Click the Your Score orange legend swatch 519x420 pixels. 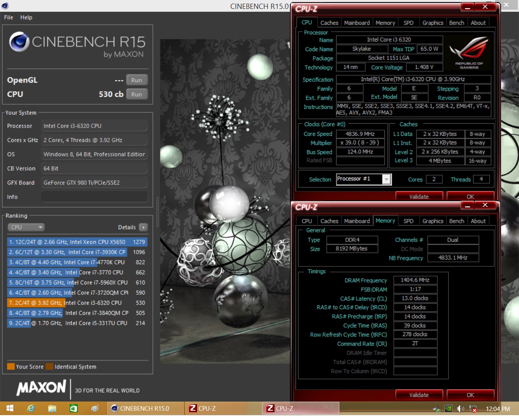tap(11, 367)
